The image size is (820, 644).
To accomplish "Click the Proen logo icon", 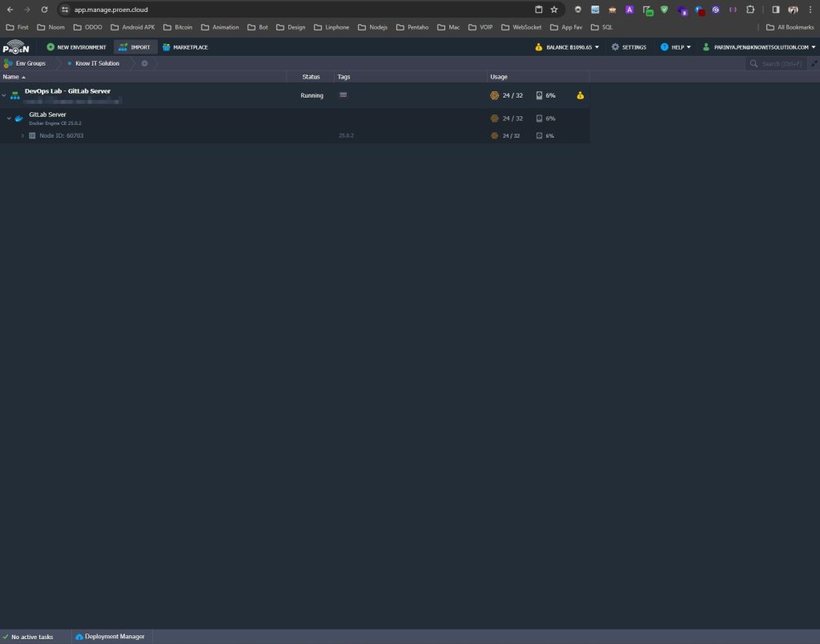I will [x=16, y=47].
